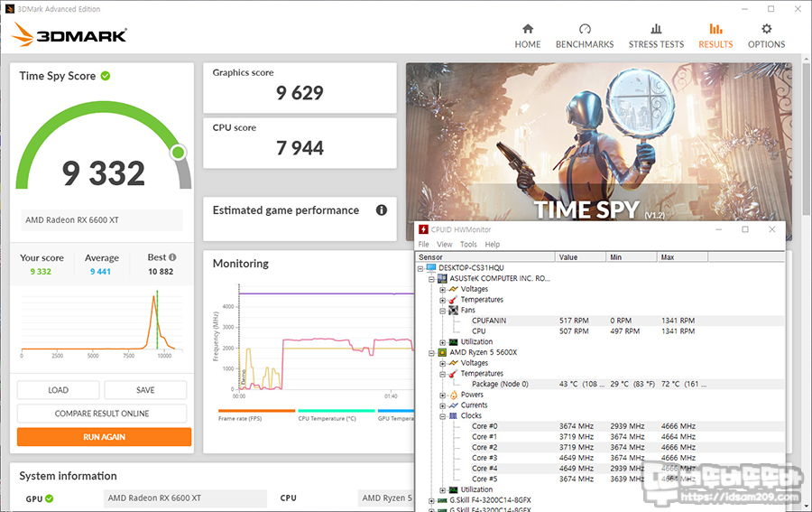Click the Value column header in HWMonitor

[580, 257]
